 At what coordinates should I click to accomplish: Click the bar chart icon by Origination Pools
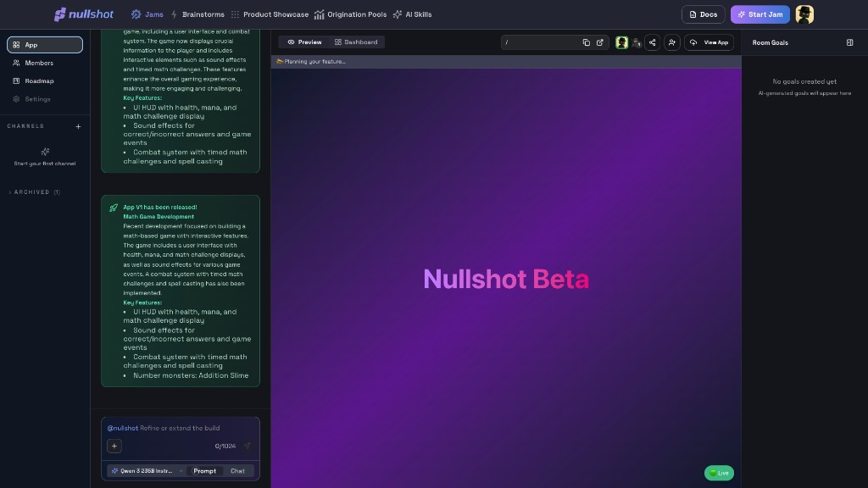(x=320, y=14)
